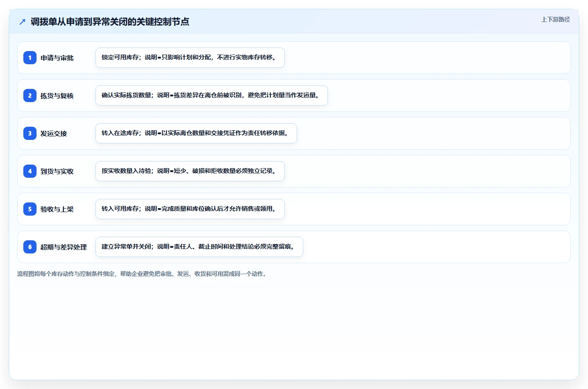
Task: Click the 上下游路径 label in header
Action: [x=555, y=19]
